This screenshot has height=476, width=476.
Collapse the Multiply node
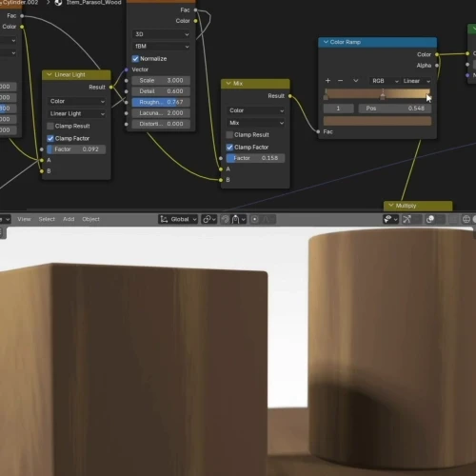[x=391, y=206]
